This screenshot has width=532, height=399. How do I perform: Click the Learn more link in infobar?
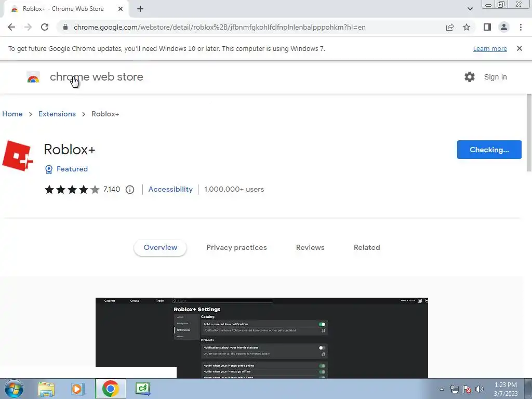(490, 48)
